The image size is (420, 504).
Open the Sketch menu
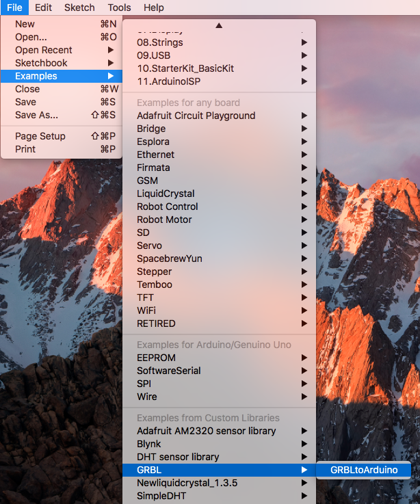point(79,8)
